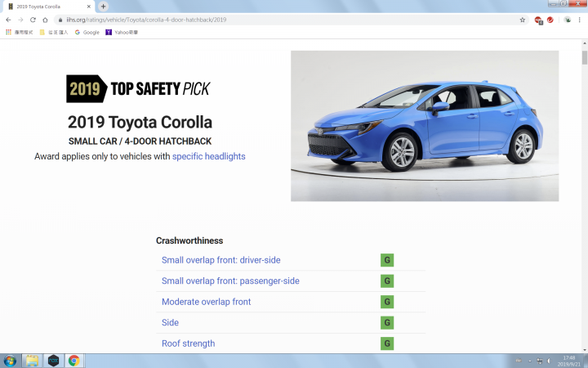The image size is (588, 368).
Task: Click the scrollbar down arrow
Action: coord(584,350)
